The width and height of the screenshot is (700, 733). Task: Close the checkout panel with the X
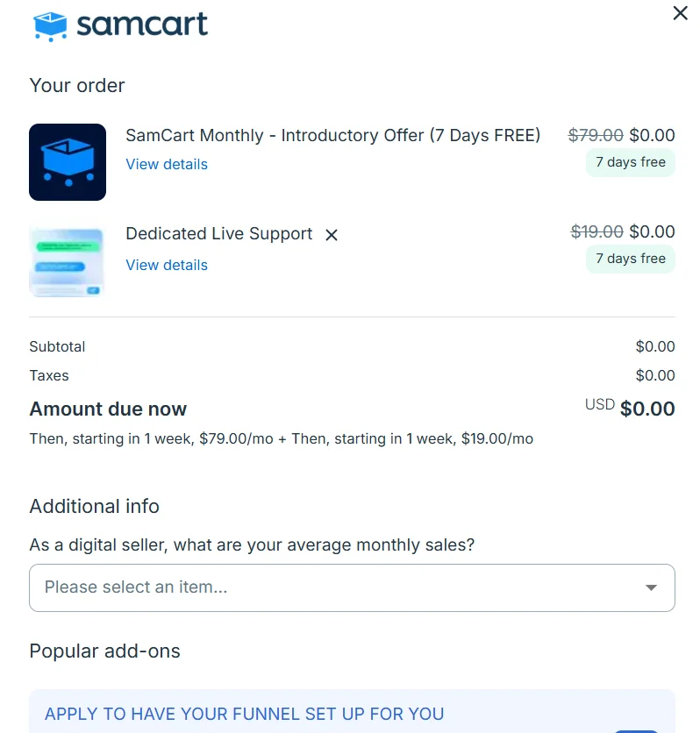pos(680,13)
